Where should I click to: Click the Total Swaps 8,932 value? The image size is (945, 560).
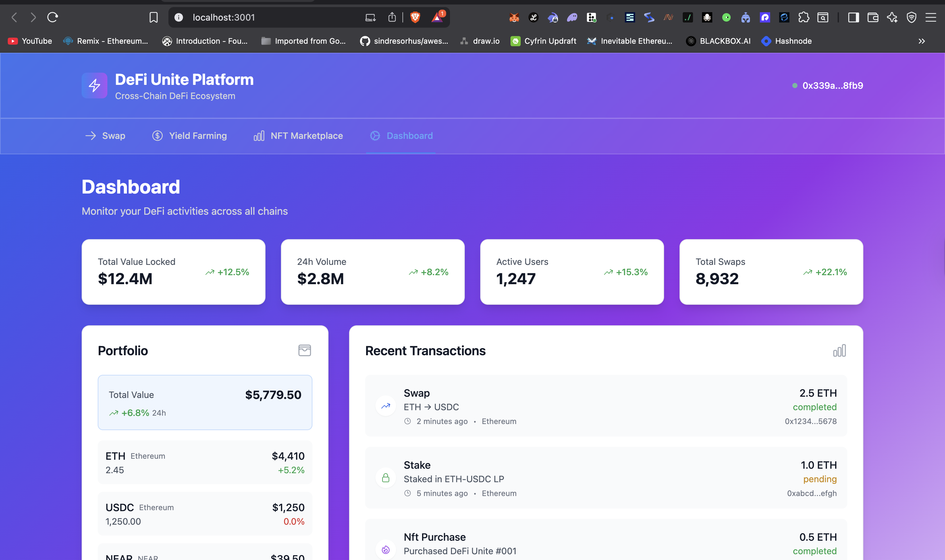tap(717, 279)
